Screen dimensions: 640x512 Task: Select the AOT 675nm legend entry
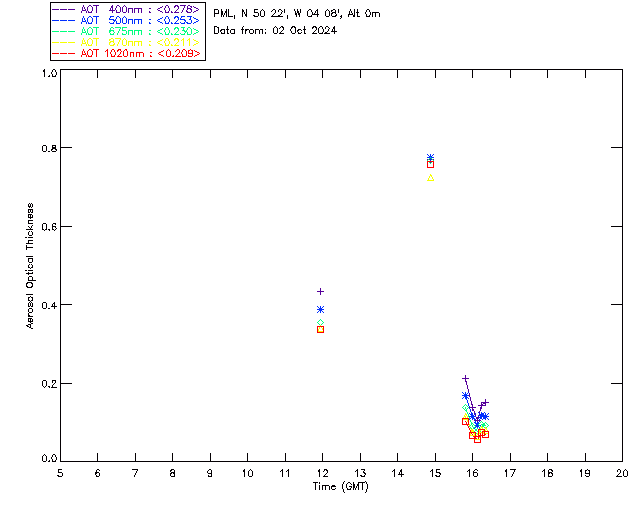(127, 31)
